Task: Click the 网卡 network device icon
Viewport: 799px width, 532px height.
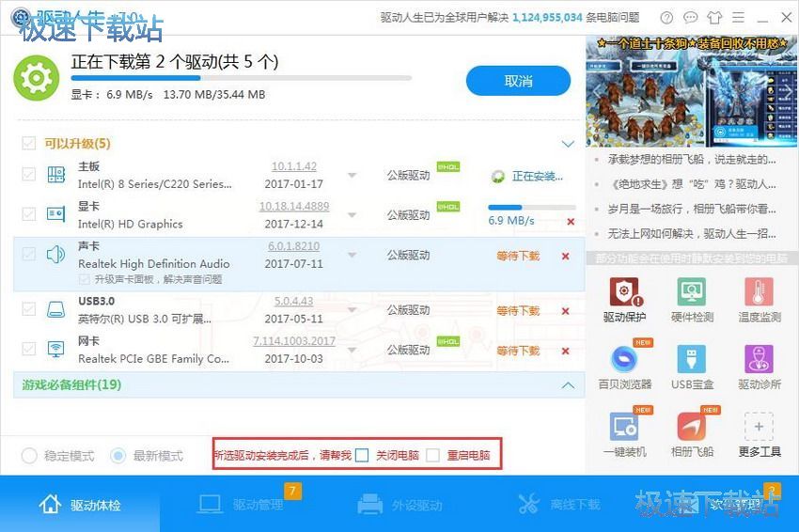Action: coord(55,350)
